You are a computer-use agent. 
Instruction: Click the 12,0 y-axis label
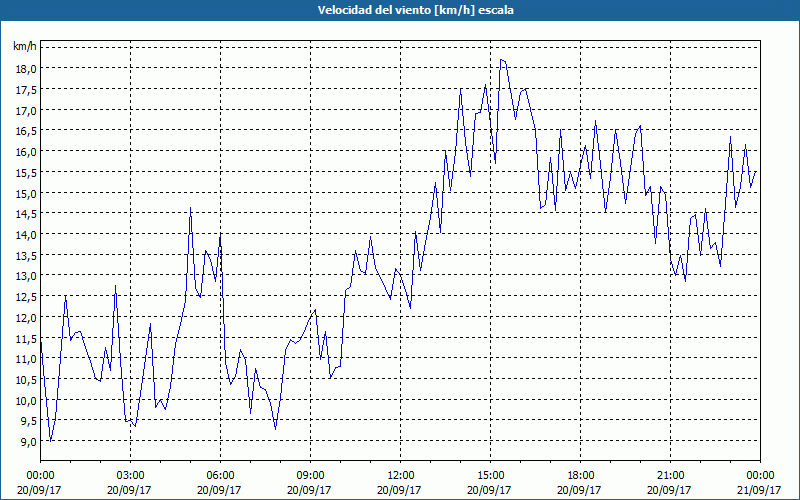click(25, 318)
